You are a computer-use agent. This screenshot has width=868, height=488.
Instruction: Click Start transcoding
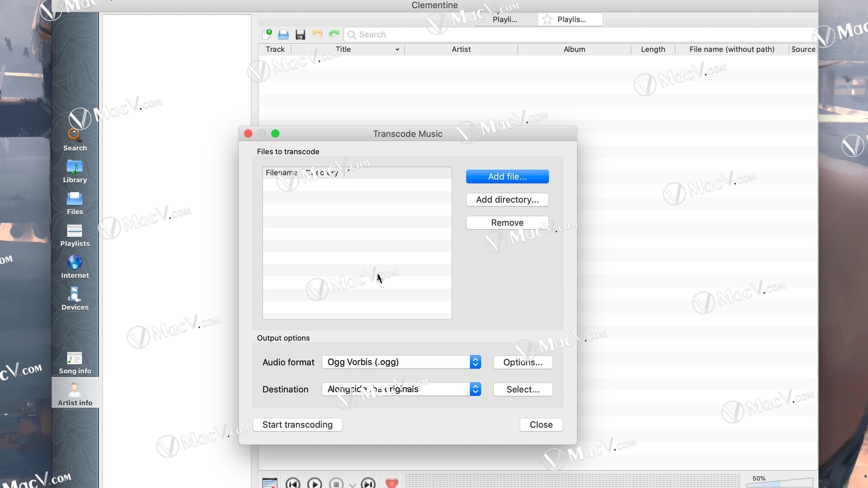[x=297, y=425]
